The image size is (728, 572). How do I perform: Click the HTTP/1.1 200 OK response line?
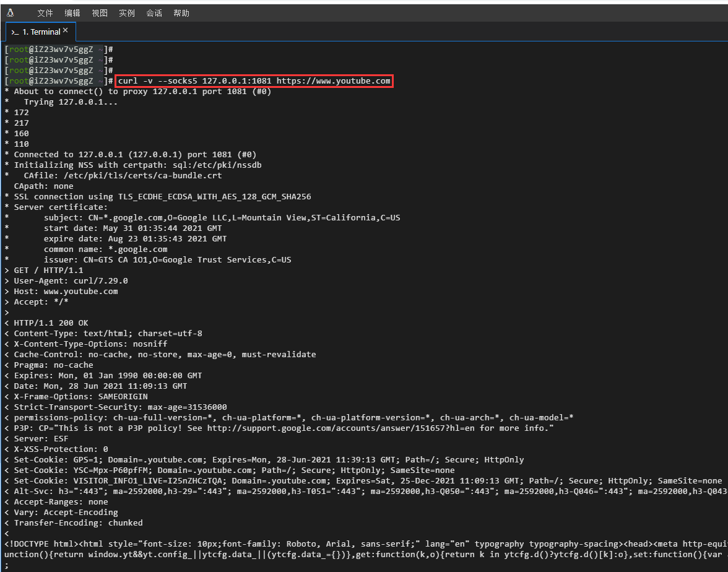click(51, 323)
